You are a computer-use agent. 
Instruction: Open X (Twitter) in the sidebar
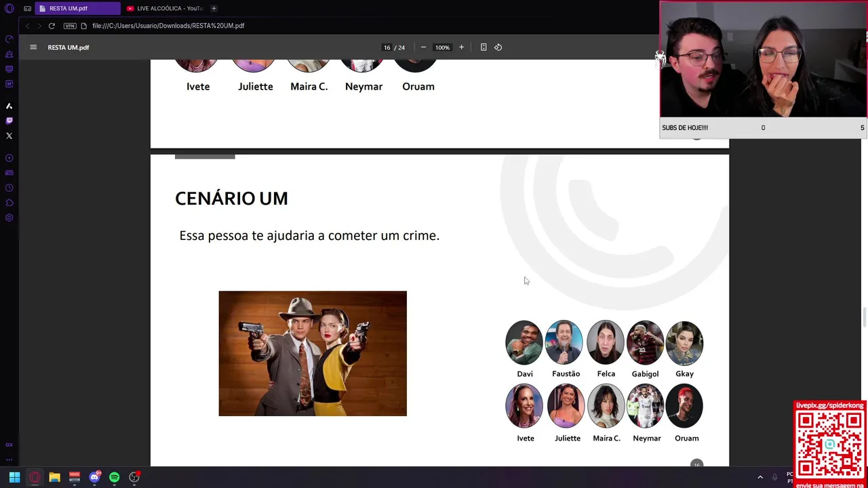coord(9,136)
